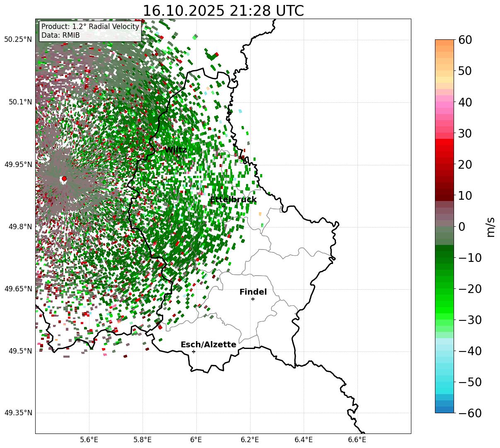Click the Wiltz city label
This screenshot has height=448, width=500.
pos(176,150)
